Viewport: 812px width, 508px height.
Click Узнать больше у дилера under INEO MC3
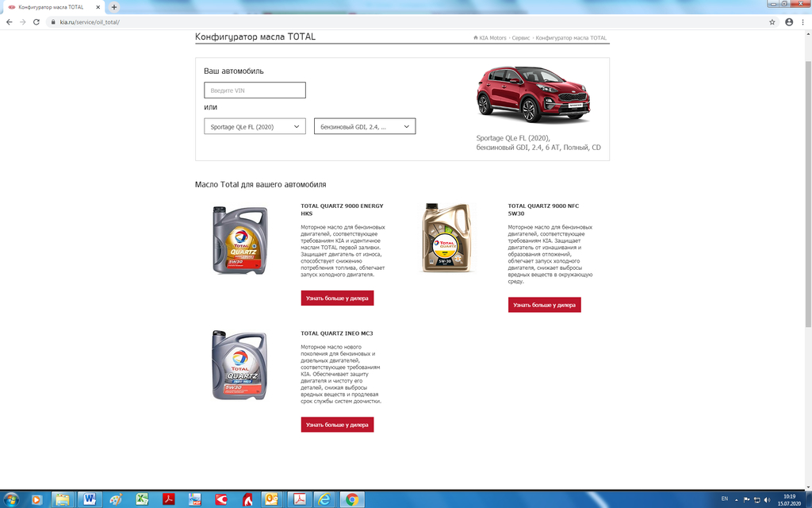click(337, 425)
